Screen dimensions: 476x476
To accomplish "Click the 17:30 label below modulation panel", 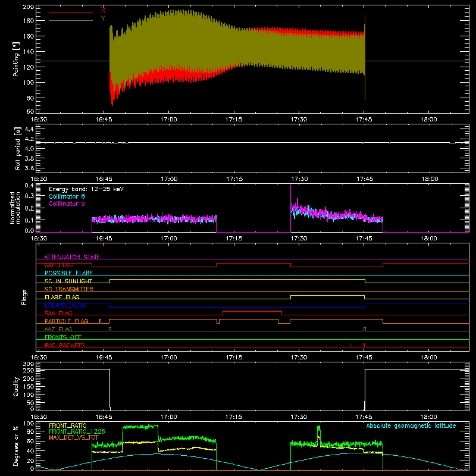I will click(x=299, y=239).
